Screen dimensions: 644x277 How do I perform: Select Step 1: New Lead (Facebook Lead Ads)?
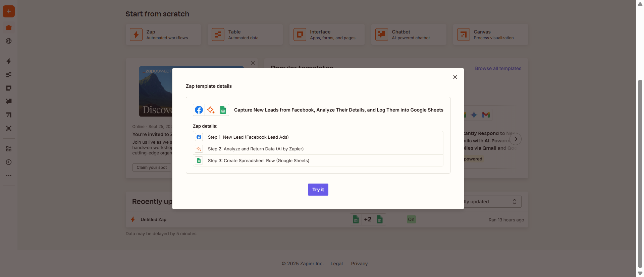[318, 137]
